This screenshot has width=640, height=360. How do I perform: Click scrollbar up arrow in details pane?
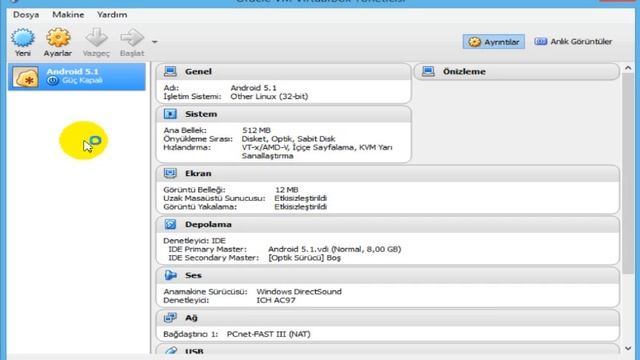click(x=628, y=68)
